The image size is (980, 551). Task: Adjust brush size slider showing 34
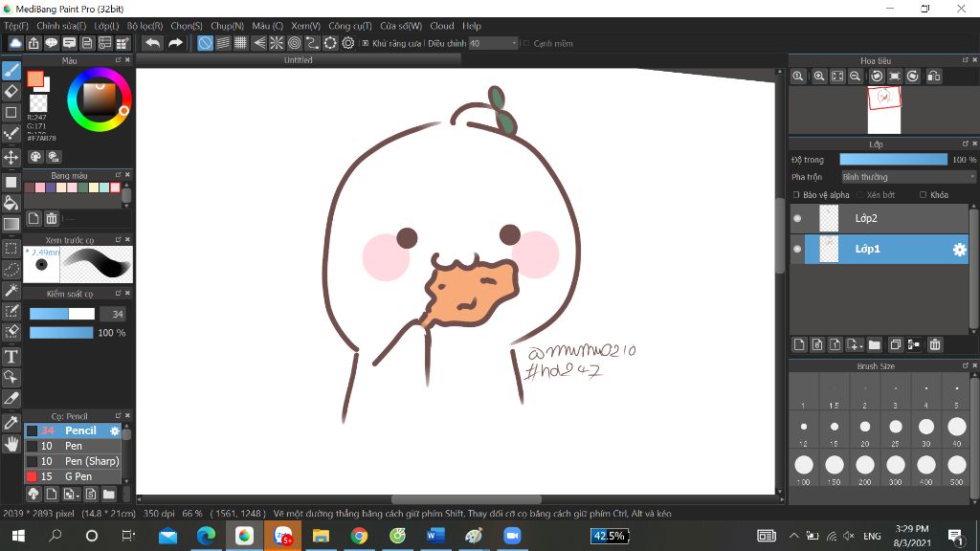point(62,314)
